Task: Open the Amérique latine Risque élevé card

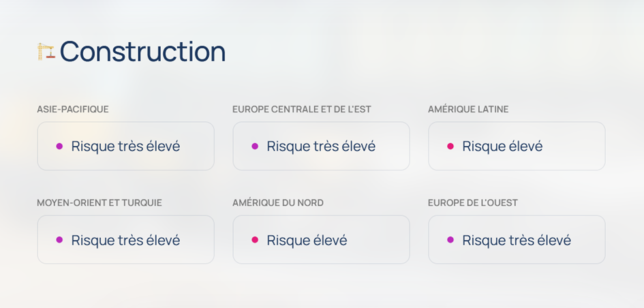Action: point(517,146)
